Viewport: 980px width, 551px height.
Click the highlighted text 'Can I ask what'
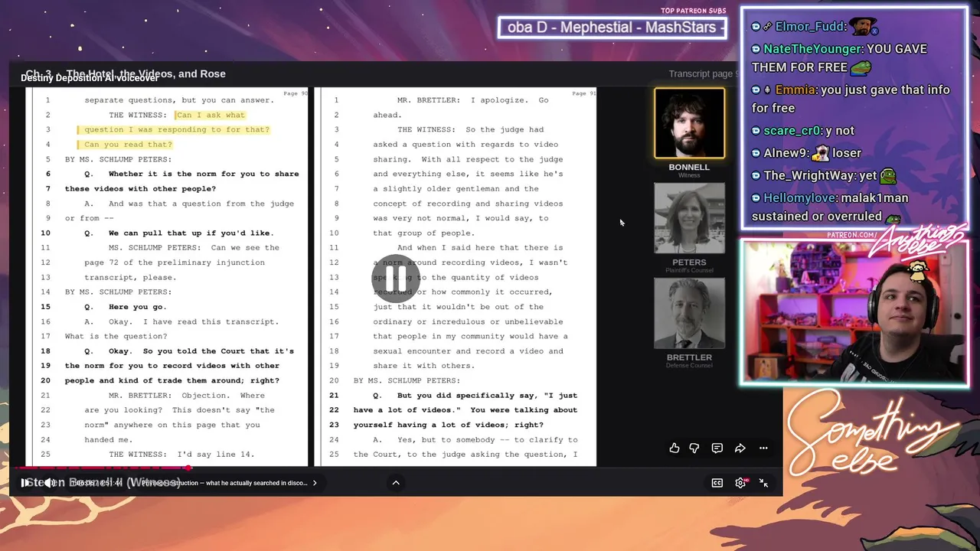click(x=211, y=115)
